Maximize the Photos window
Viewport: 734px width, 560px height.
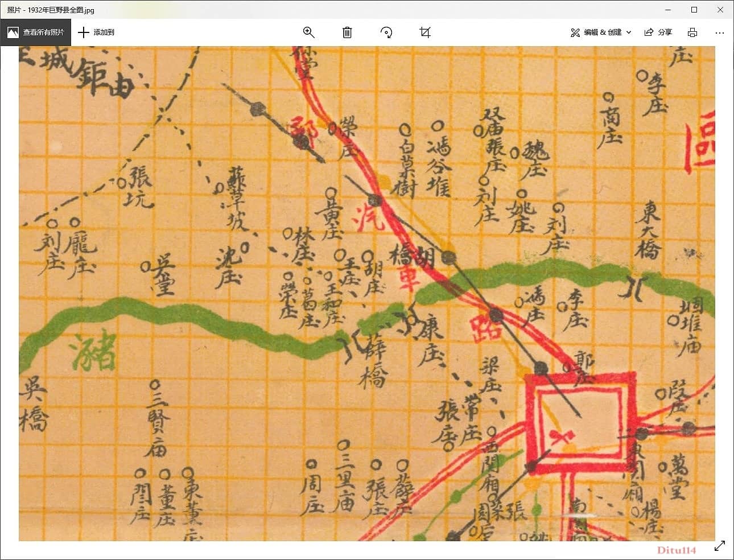(x=694, y=10)
